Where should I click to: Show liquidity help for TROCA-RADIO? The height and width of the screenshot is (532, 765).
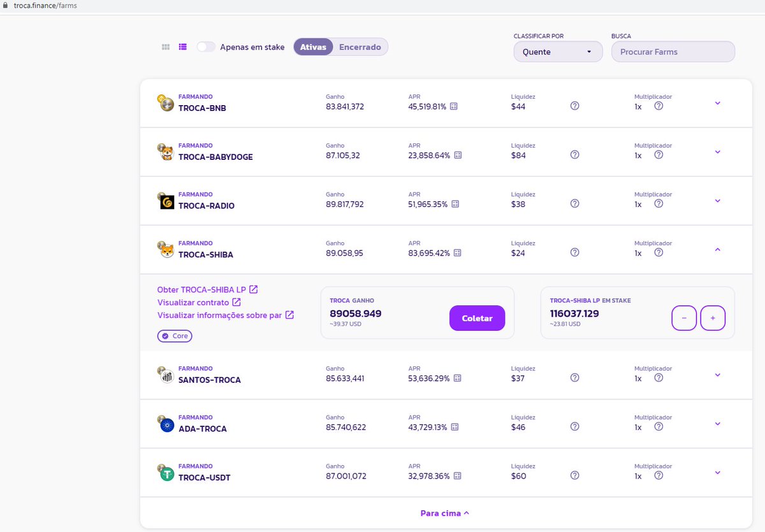574,203
